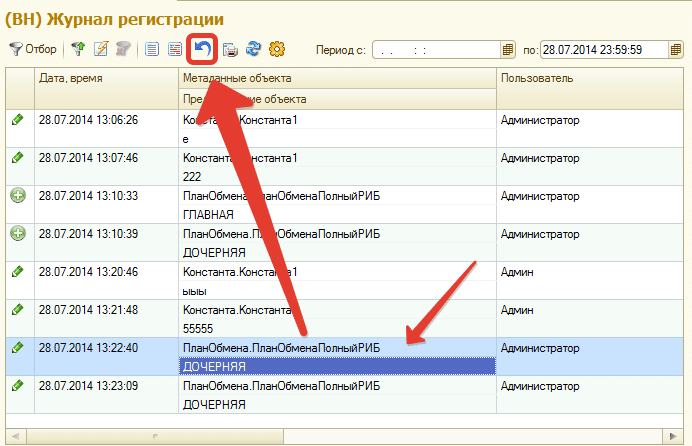
Task: Click the green plus icon at 13:10:39 row
Action: coord(17,233)
